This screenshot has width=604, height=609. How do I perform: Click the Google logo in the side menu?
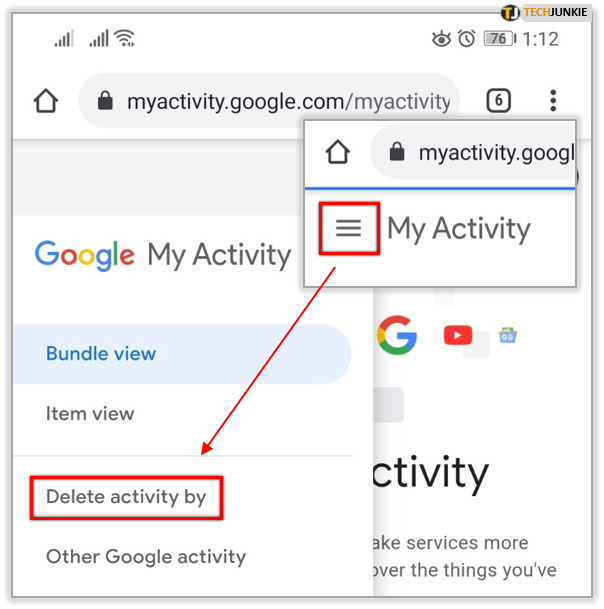(85, 255)
